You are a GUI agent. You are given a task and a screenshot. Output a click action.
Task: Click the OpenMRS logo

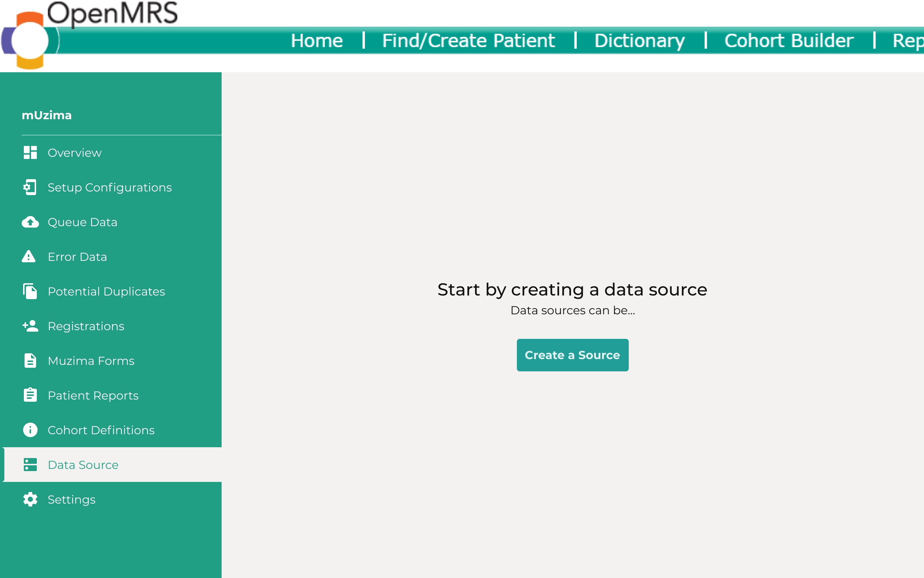90,35
